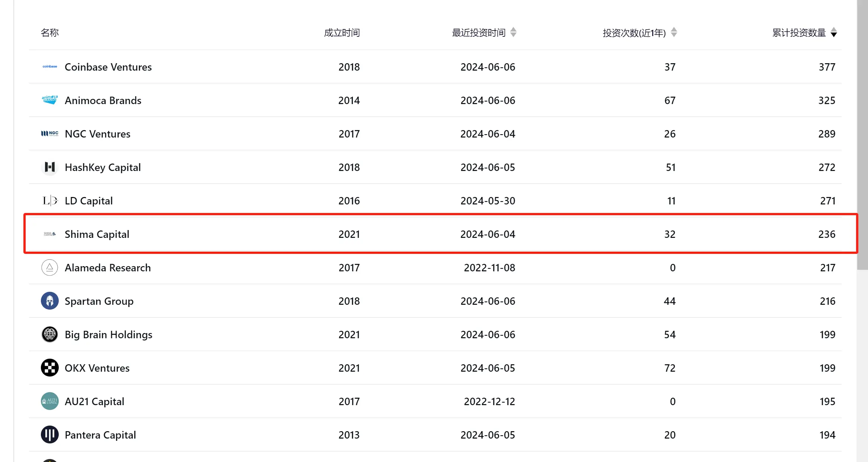Click the Coinbase Ventures logo icon
The width and height of the screenshot is (868, 462).
(49, 67)
